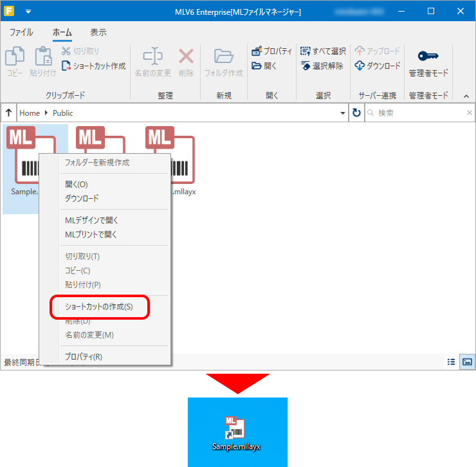This screenshot has height=467, width=476.
Task: Select the ホーム ribbon tab
Action: [x=62, y=32]
